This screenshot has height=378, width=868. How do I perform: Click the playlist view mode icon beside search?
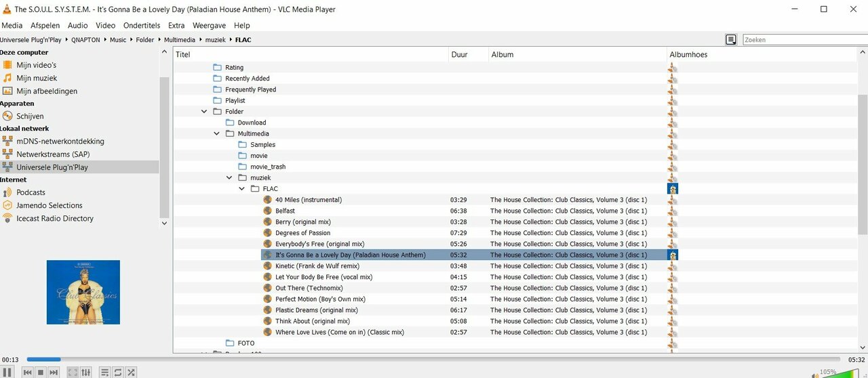(x=731, y=40)
